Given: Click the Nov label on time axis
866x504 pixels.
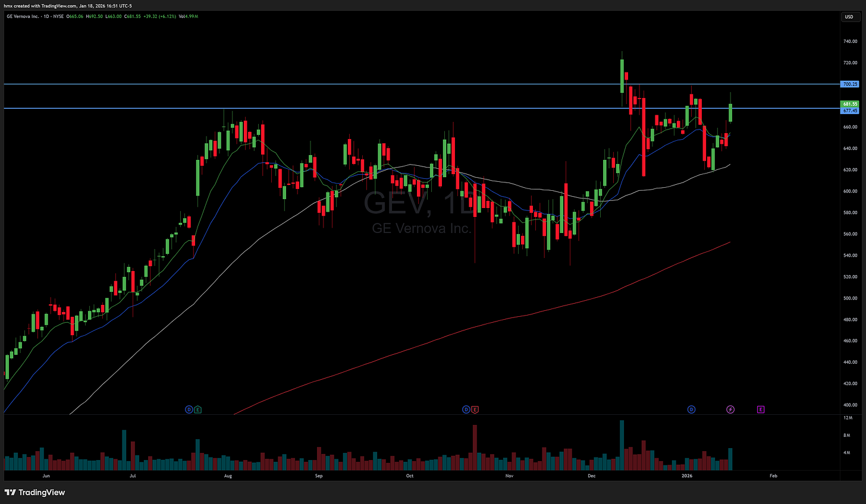Looking at the screenshot, I should (509, 476).
